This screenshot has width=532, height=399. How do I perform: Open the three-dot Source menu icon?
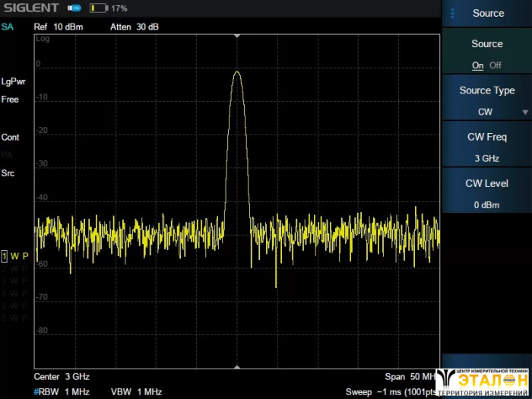(x=452, y=13)
